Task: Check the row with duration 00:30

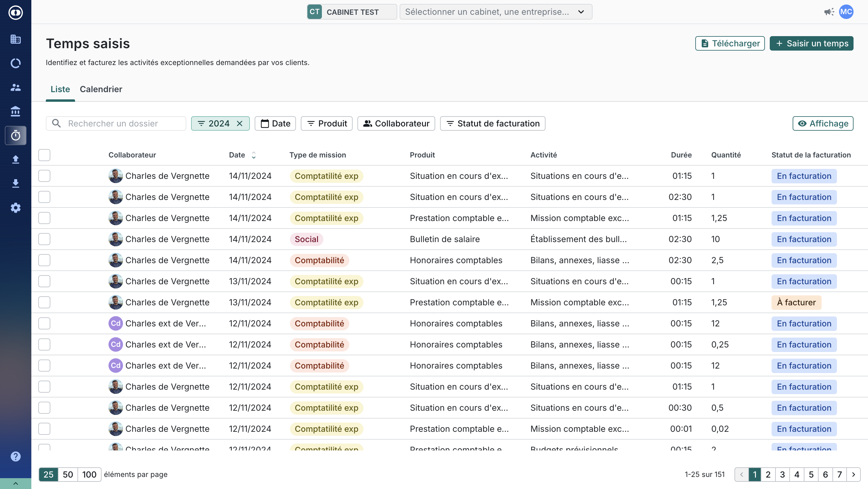Action: tap(44, 408)
